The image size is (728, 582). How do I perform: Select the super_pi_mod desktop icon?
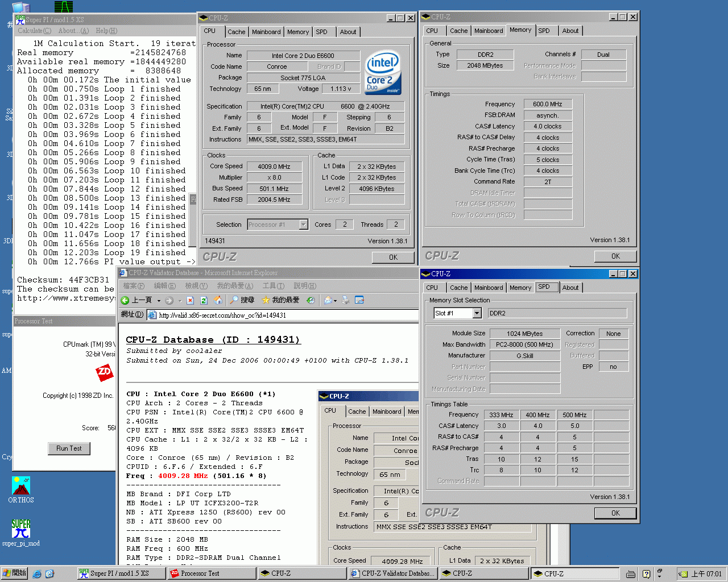coord(21,533)
